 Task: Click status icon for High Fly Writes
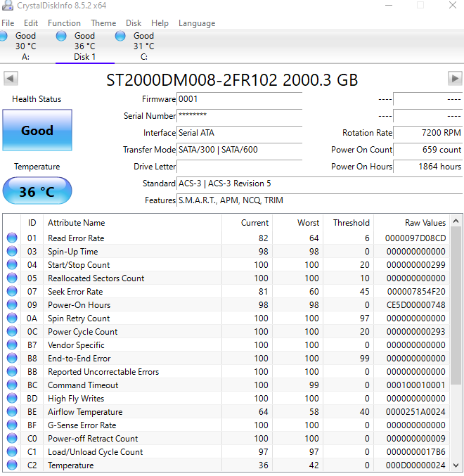click(x=12, y=398)
